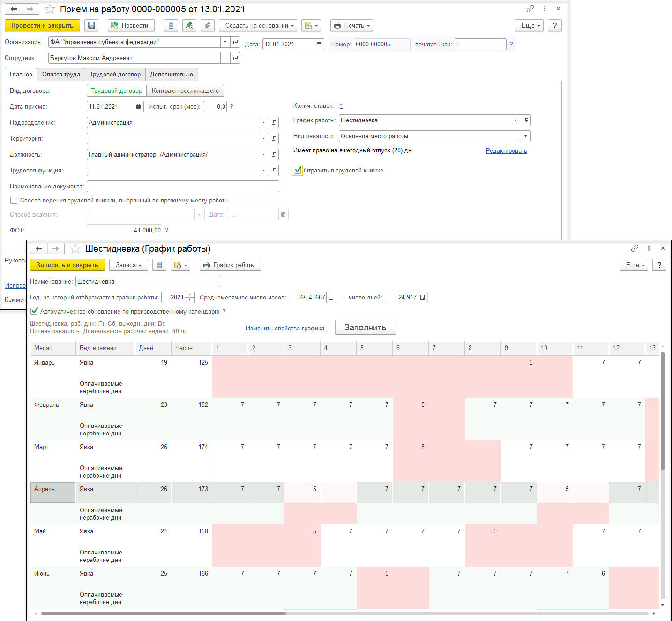Click the ФОТ field showing 41 000,00

tap(124, 230)
